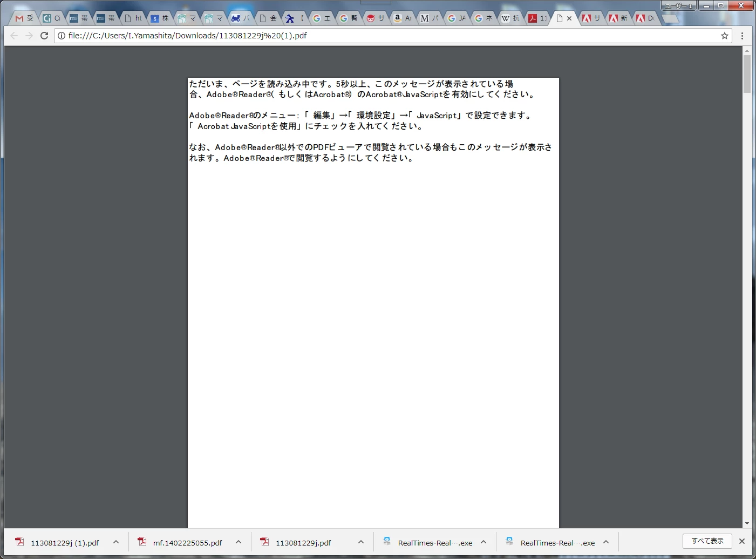
Task: Click the vertical scrollbar thumb
Action: [747, 74]
